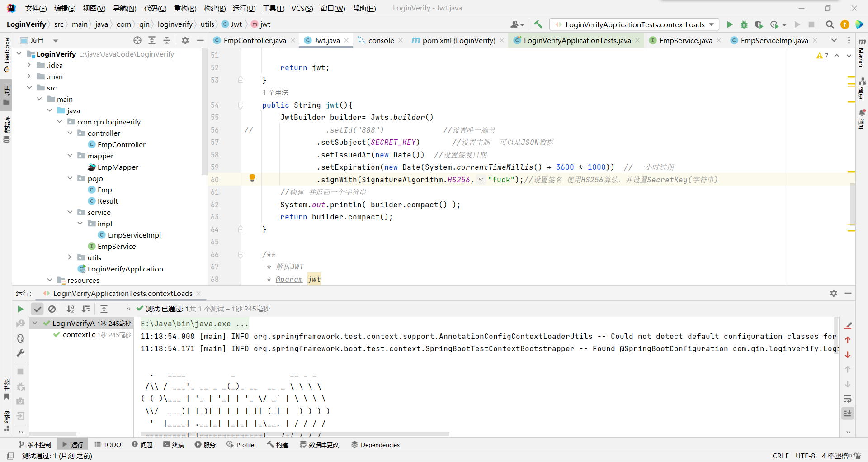Toggle sort tests alphabetically in run panel
The image size is (868, 462).
pyautogui.click(x=71, y=309)
